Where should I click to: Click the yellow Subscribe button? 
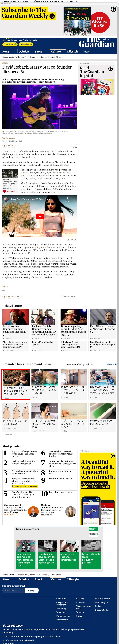click(26, 44)
